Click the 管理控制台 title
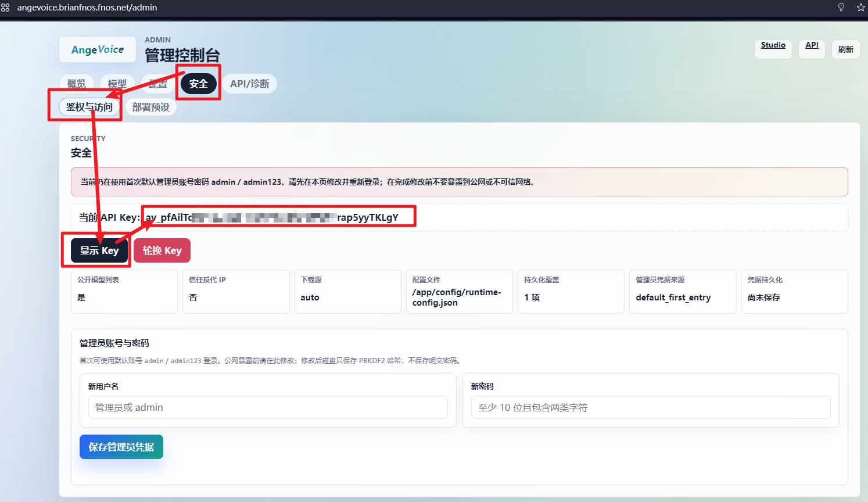Screen dimensions: 868x502 point(182,55)
